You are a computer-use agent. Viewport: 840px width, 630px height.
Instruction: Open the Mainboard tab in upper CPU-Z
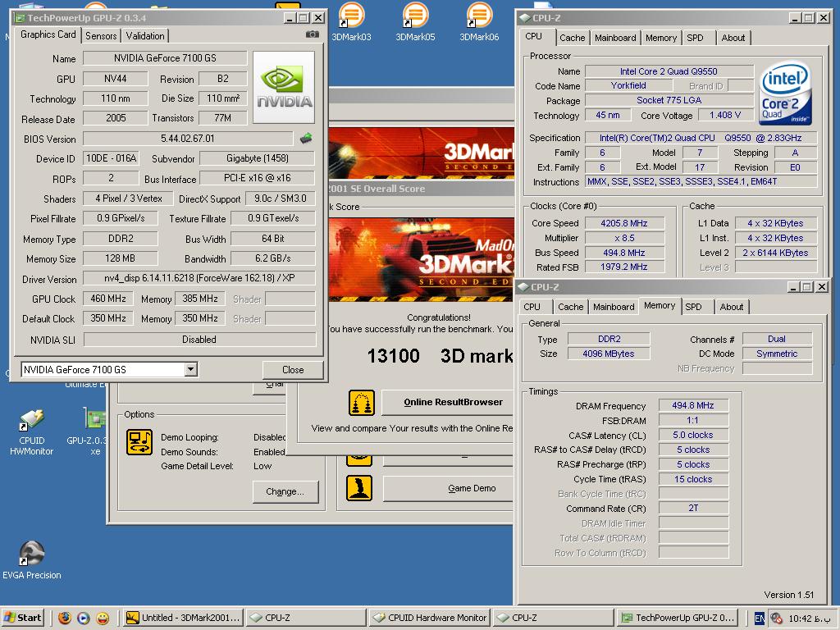tap(615, 38)
